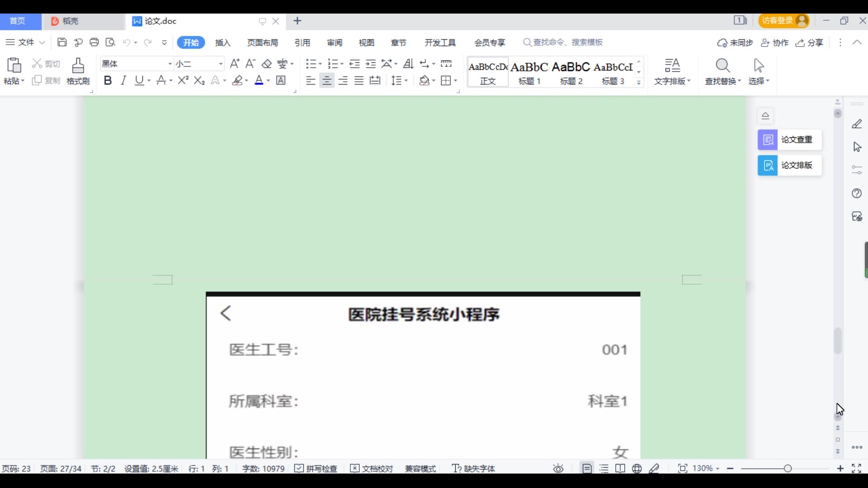
Task: Click the clear formatting eraser icon
Action: 267,64
